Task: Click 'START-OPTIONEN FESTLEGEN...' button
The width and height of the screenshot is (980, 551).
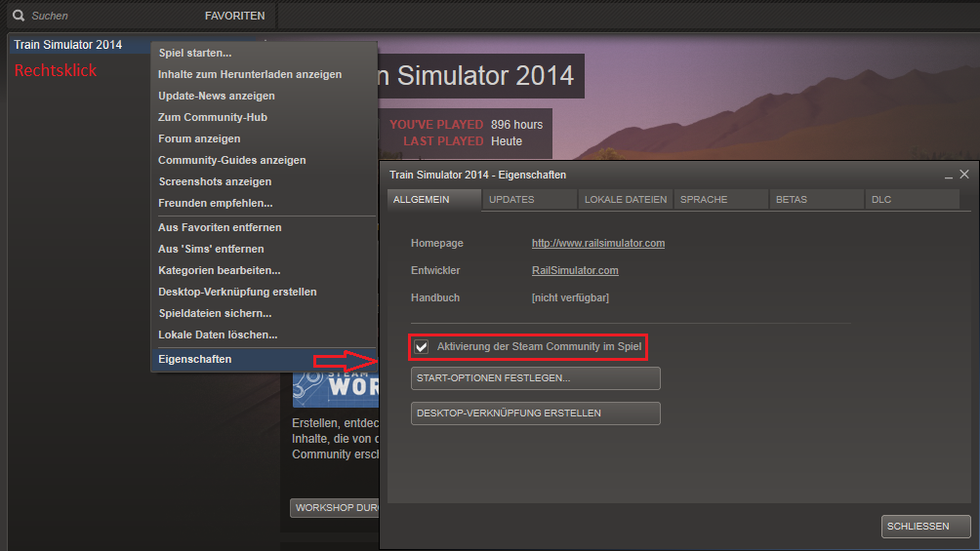Action: (x=536, y=378)
